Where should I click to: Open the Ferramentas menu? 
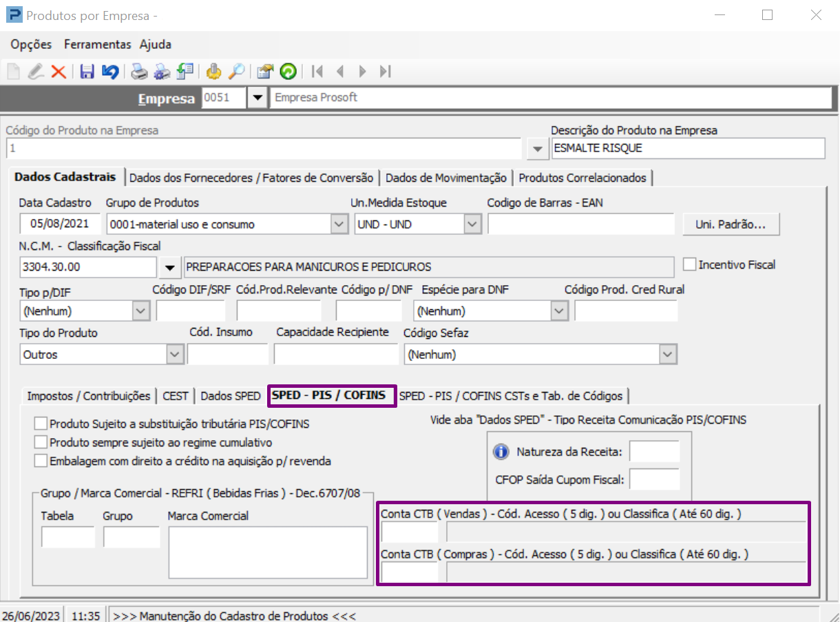(x=97, y=45)
